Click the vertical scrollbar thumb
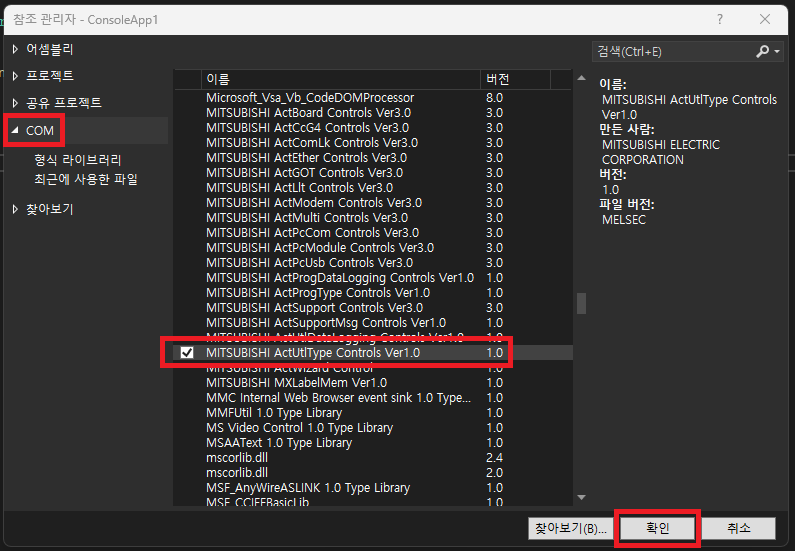The height and width of the screenshot is (551, 795). [582, 304]
